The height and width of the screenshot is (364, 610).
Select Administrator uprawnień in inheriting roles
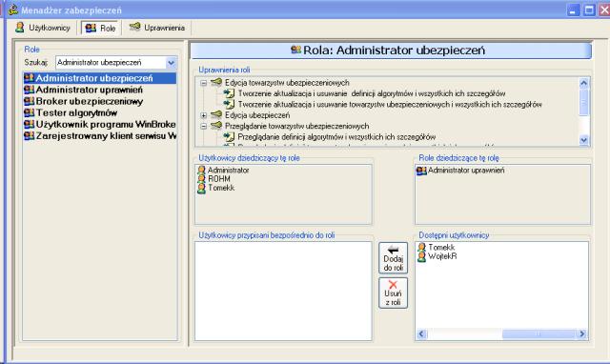pos(466,170)
